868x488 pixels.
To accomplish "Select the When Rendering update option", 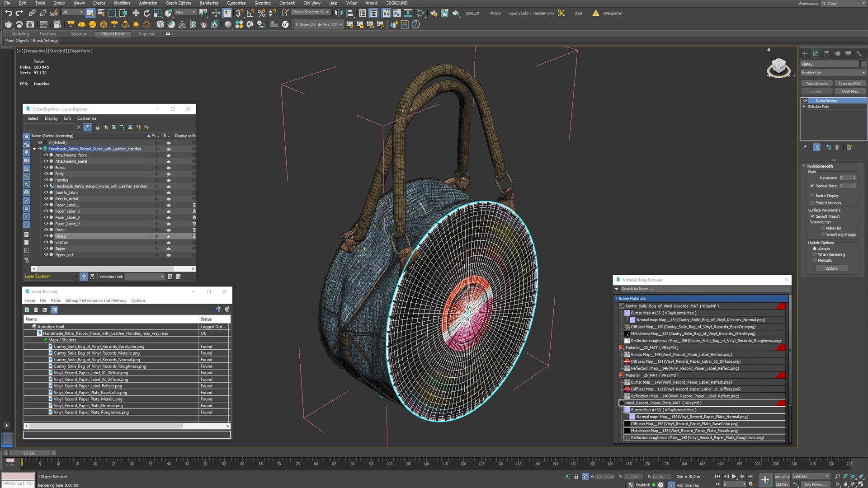I will (x=815, y=254).
